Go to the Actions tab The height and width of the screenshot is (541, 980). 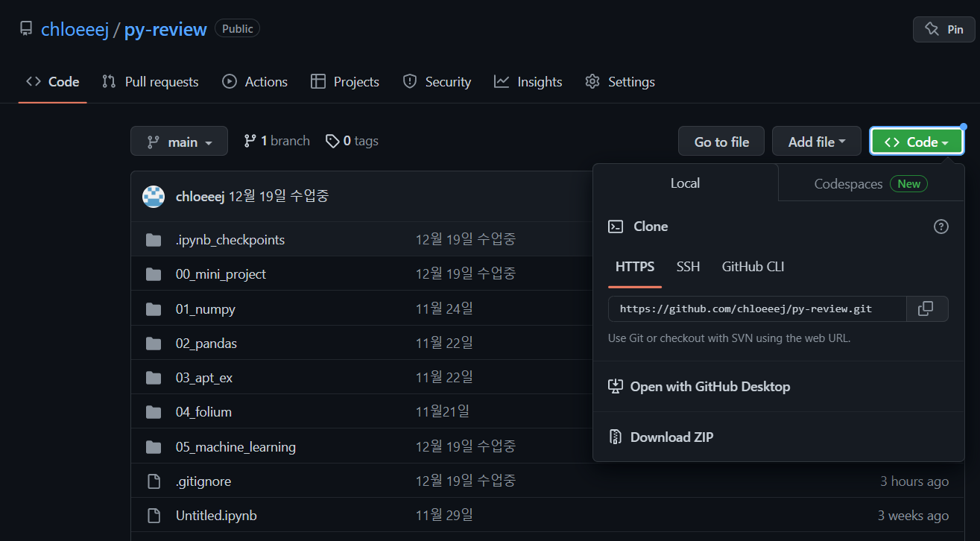[255, 82]
